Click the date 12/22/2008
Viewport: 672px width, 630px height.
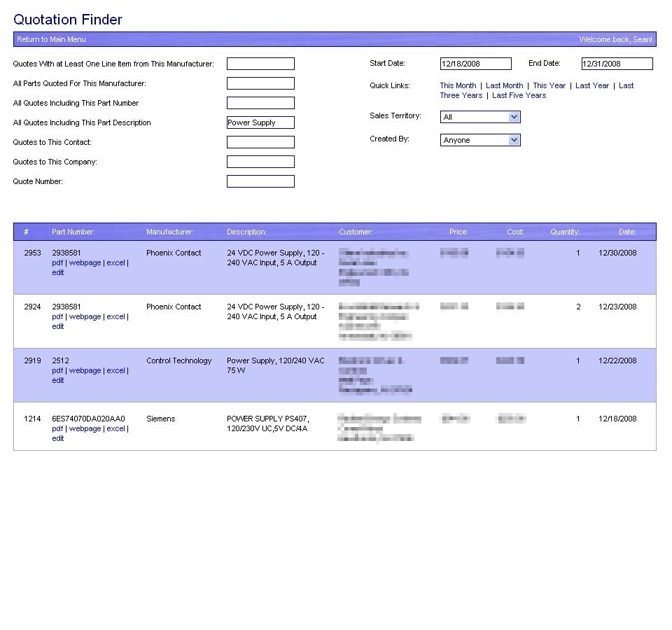click(617, 361)
